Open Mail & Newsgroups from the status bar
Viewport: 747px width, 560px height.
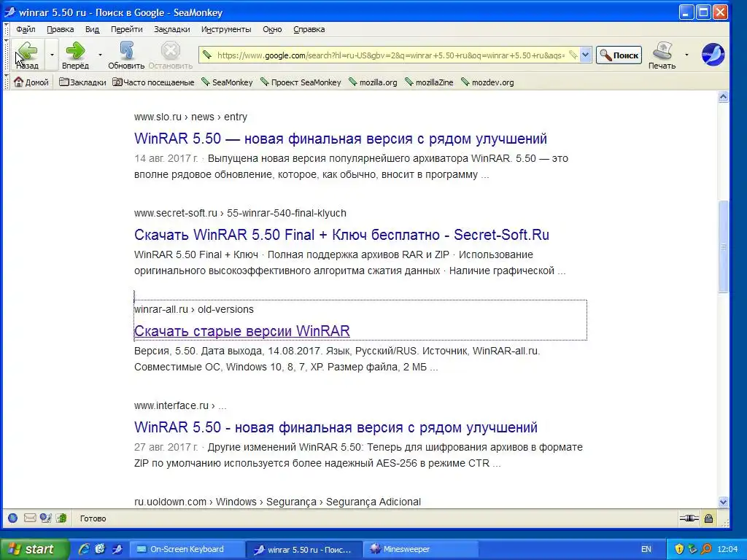click(x=30, y=518)
